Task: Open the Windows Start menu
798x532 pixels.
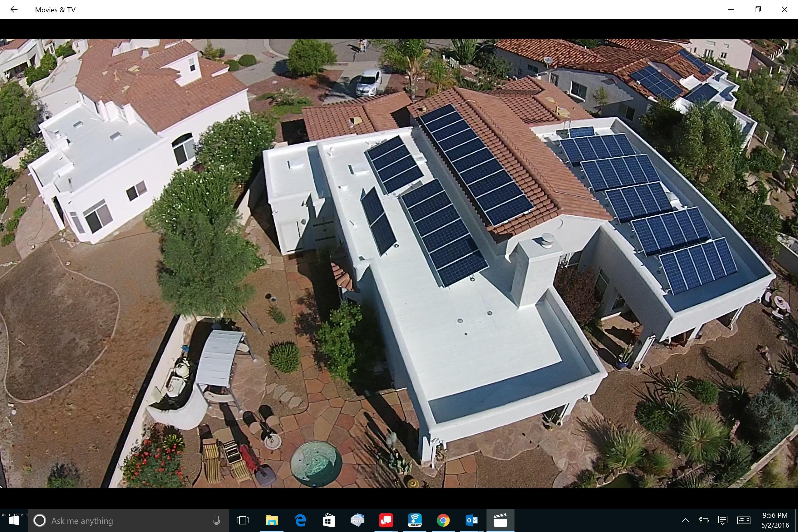Action: [x=14, y=520]
